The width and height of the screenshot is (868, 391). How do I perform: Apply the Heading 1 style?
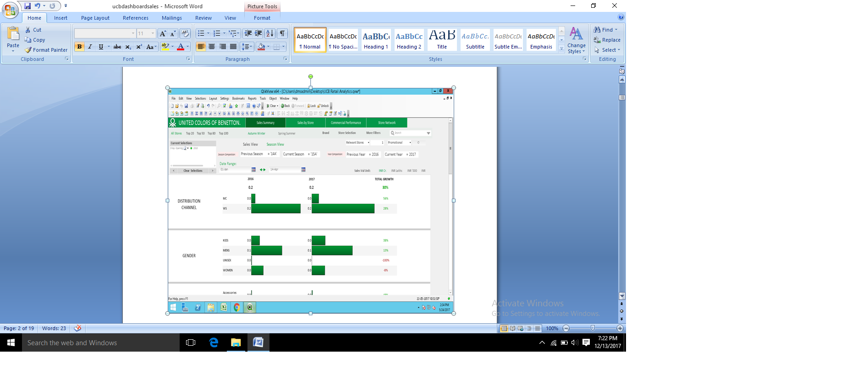(376, 39)
